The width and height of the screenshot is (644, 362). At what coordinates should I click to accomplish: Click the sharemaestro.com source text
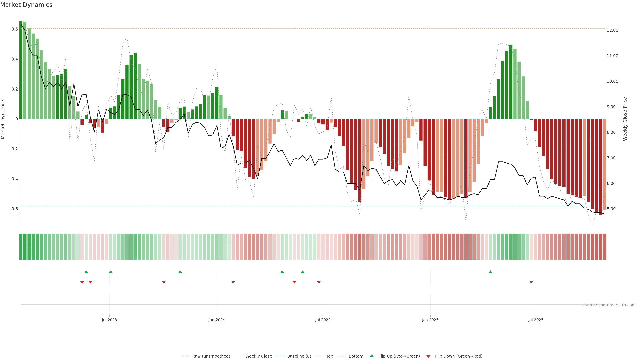(609, 305)
